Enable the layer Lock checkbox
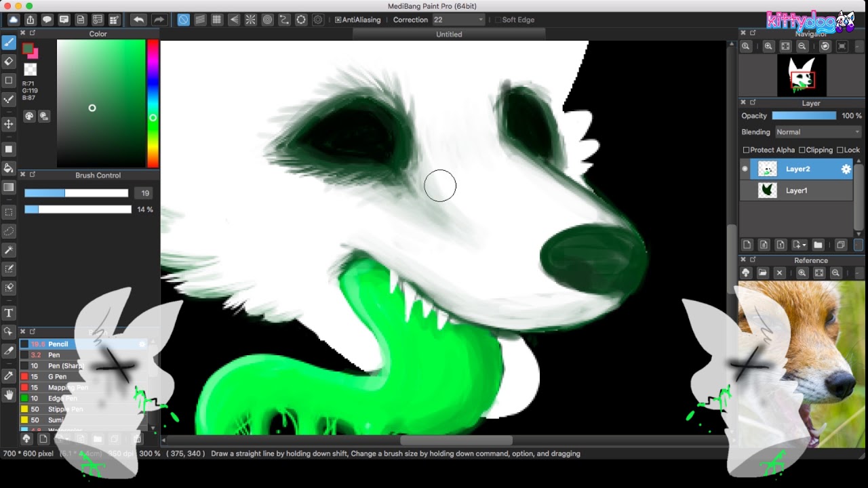868x488 pixels. pyautogui.click(x=840, y=150)
